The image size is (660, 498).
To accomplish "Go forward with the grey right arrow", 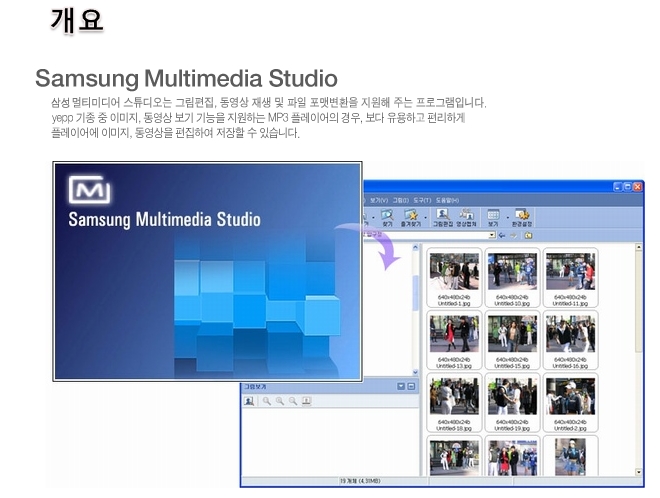I will click(514, 235).
